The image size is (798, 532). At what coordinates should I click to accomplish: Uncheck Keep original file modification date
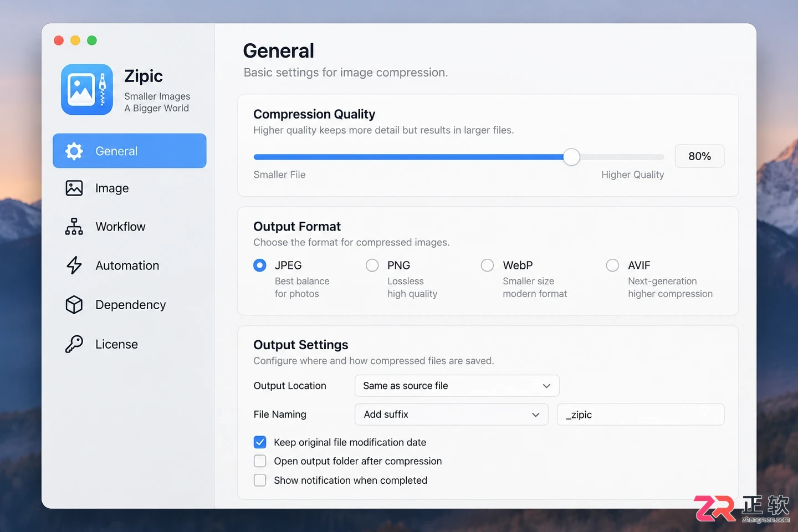point(260,442)
